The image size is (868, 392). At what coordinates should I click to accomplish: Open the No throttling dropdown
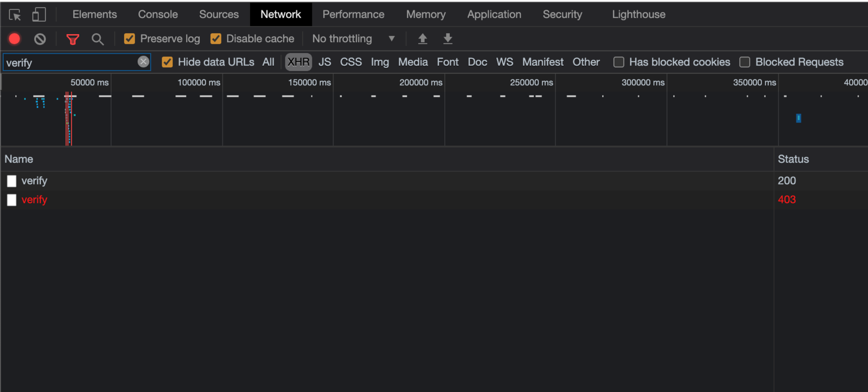tap(354, 38)
